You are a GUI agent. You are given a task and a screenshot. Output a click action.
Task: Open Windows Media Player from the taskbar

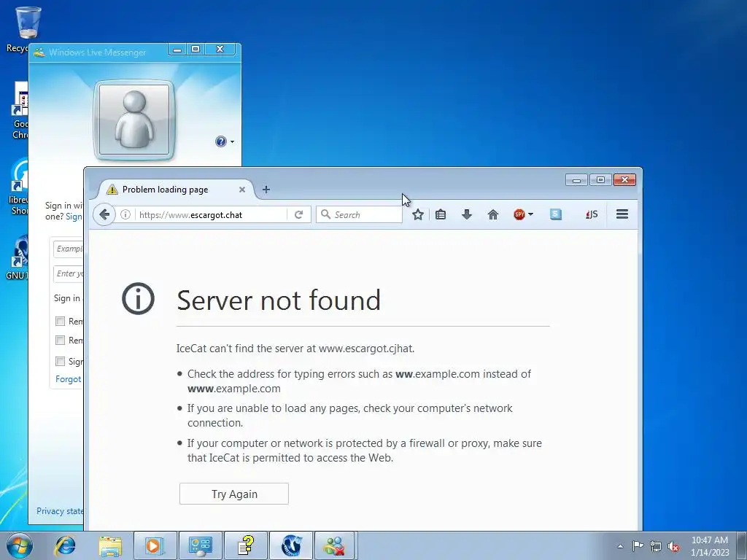(x=155, y=545)
